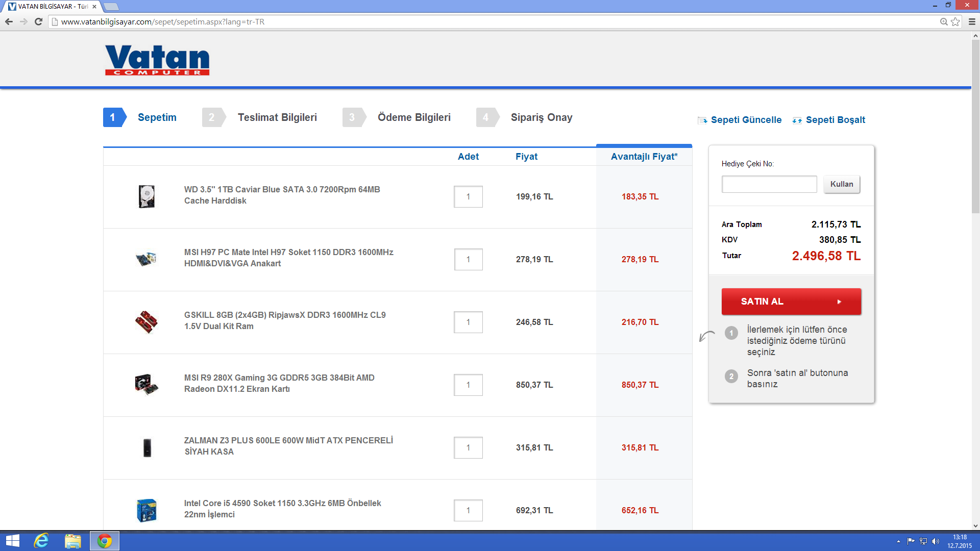The image size is (980, 551).
Task: Click the 652,16 TL discounted price
Action: [x=640, y=510]
